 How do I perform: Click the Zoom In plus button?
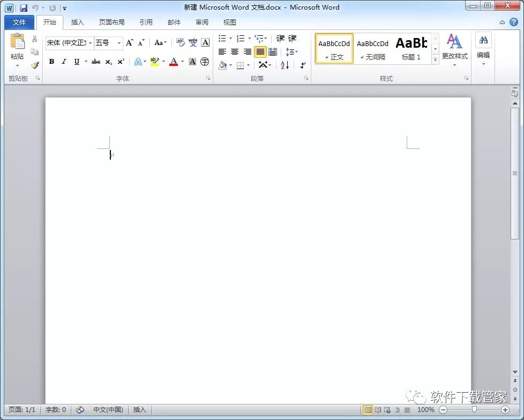click(505, 410)
